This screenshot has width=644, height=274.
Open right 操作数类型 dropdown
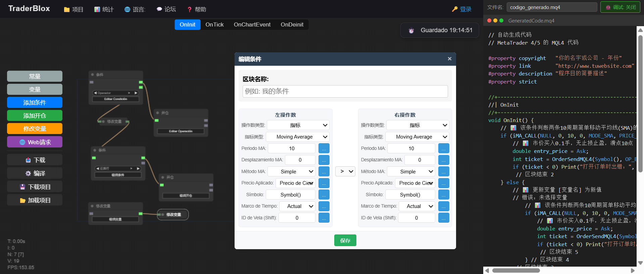tap(418, 125)
